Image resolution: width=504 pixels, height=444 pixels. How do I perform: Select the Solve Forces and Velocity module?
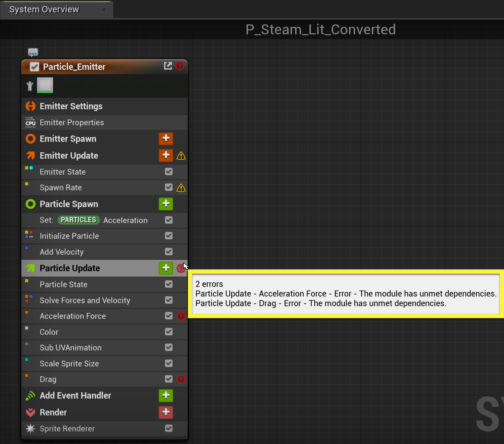click(x=85, y=300)
